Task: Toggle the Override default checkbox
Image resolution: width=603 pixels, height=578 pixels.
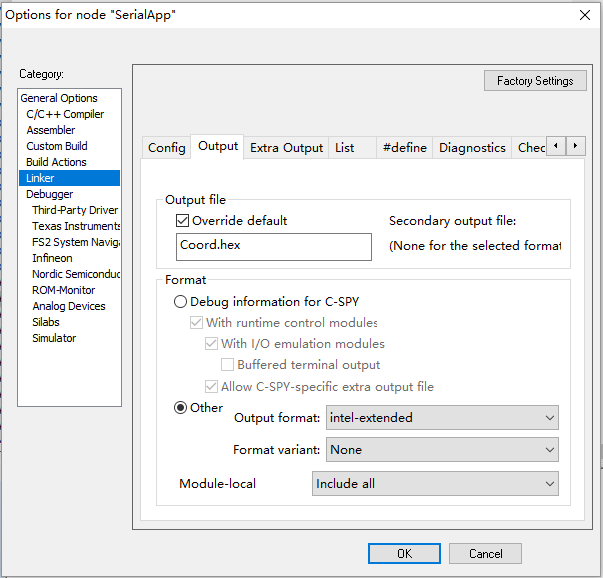Action: tap(182, 220)
